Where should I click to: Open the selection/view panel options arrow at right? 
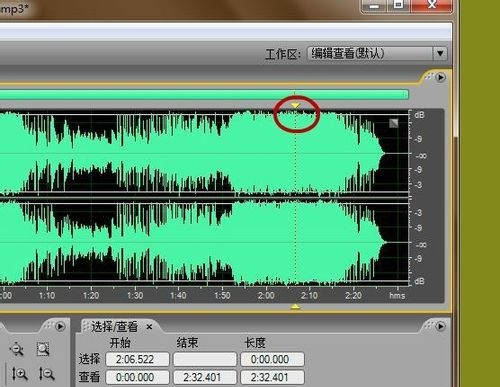click(x=440, y=326)
